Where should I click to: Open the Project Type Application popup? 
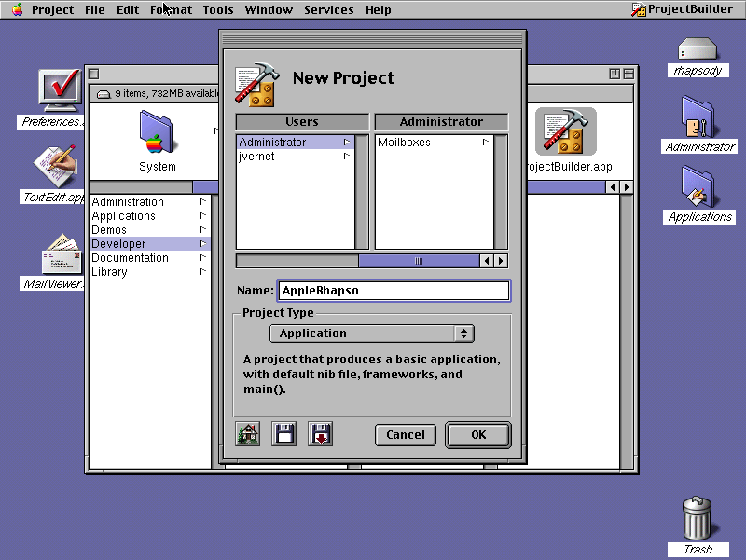tap(371, 334)
